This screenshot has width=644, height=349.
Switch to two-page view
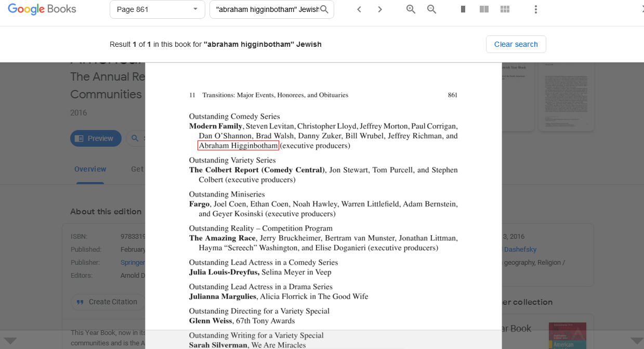484,9
